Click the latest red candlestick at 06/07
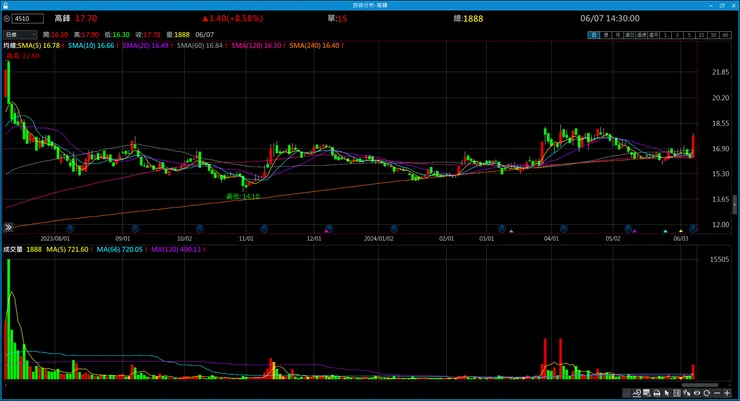The image size is (740, 401). 693,145
